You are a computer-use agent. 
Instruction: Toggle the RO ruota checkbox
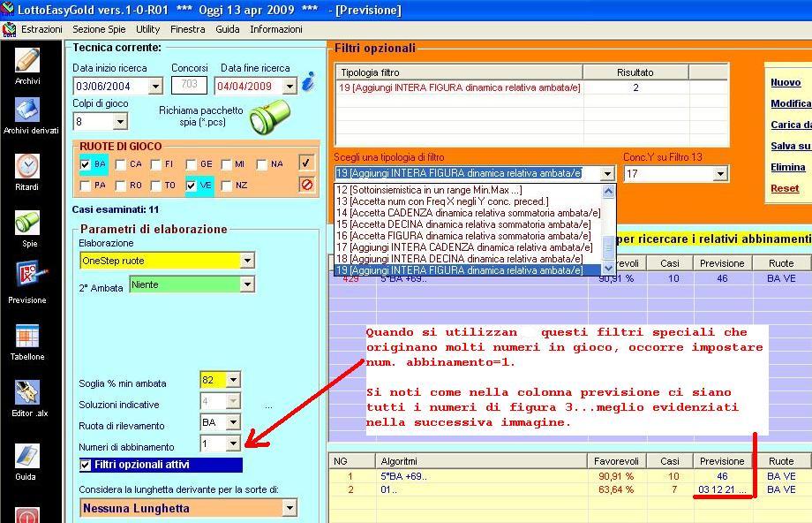[x=121, y=186]
